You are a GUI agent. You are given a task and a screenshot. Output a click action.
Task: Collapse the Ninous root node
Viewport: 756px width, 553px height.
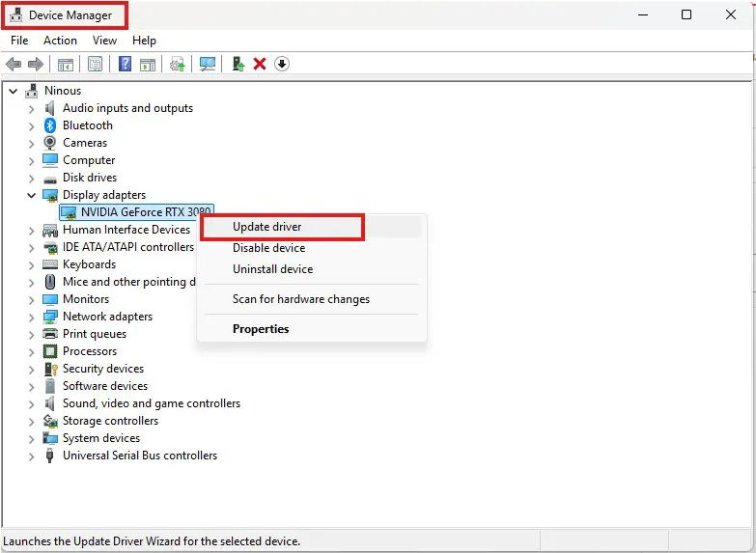(x=14, y=91)
